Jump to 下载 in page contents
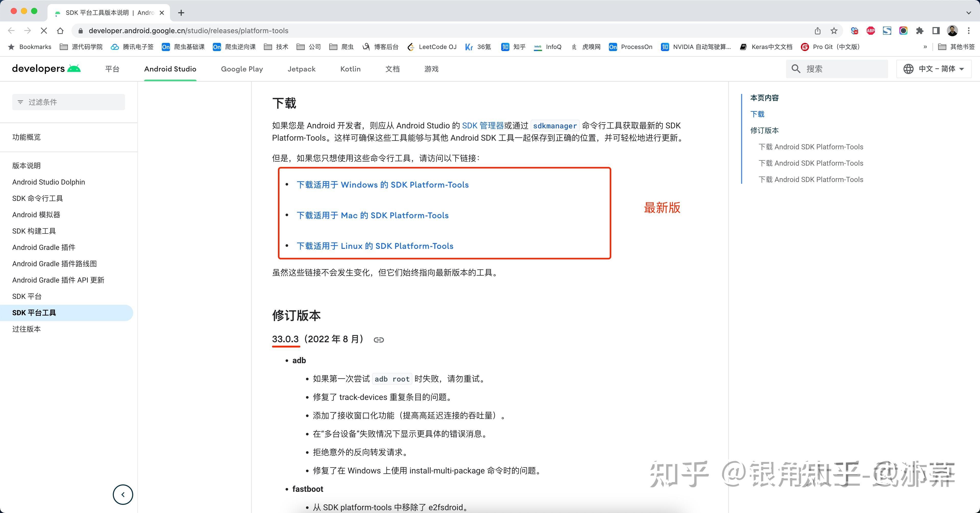Screen dimensions: 980x513 [x=757, y=114]
